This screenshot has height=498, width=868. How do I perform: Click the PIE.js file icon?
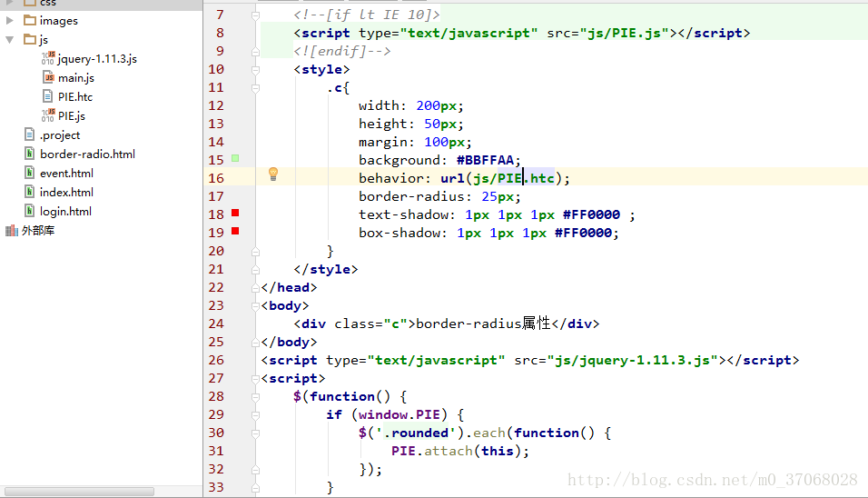pyautogui.click(x=48, y=115)
